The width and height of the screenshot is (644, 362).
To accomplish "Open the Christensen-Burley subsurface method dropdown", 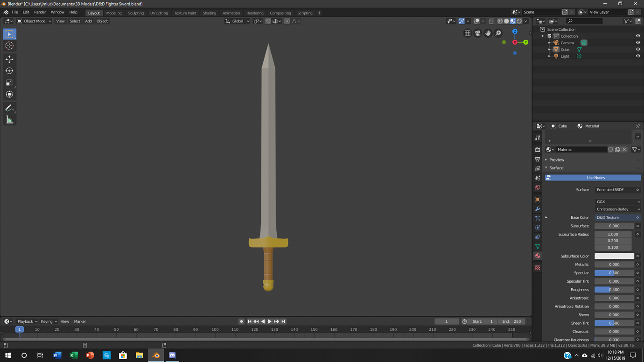I will pos(617,209).
